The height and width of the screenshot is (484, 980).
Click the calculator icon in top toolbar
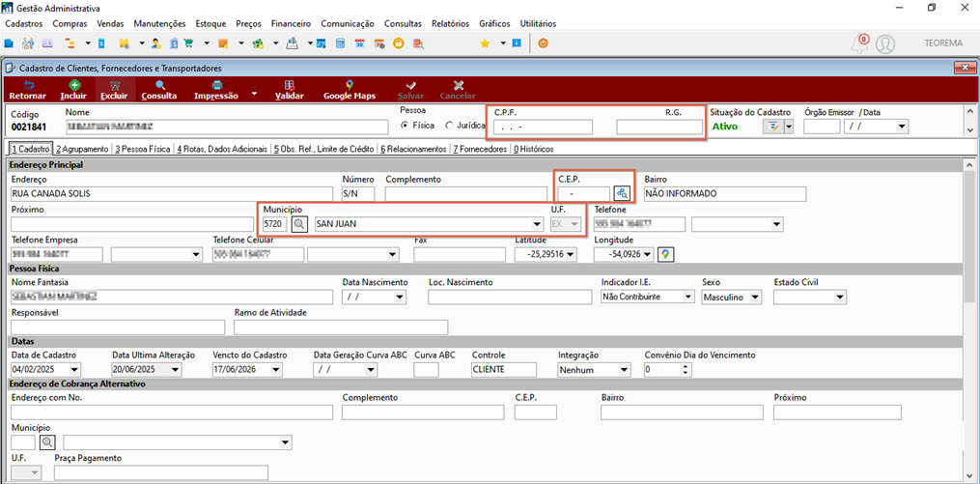point(340,43)
